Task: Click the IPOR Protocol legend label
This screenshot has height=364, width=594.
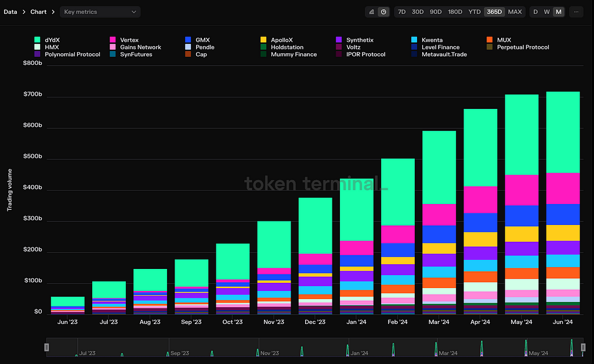Action: click(x=365, y=54)
